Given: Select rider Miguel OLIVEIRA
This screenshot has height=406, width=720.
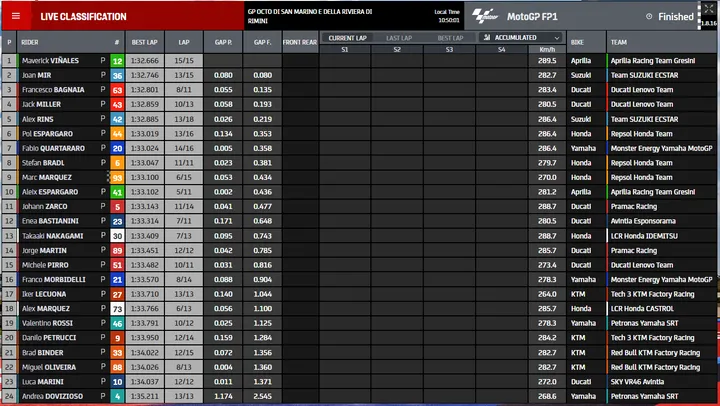Looking at the screenshot, I should pyautogui.click(x=49, y=367).
